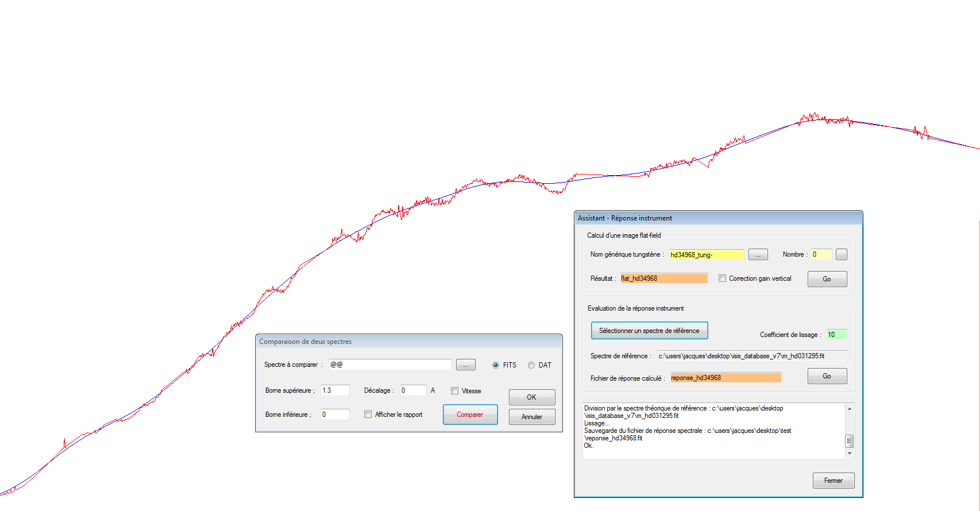Enable the Vitesse checkbox

pyautogui.click(x=454, y=391)
